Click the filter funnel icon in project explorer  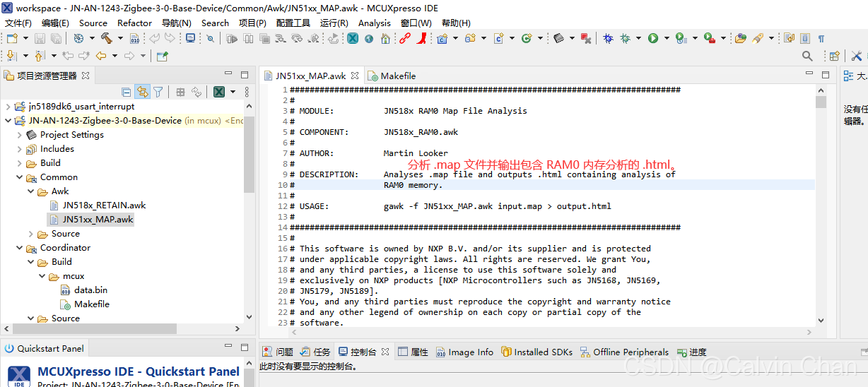click(x=158, y=92)
